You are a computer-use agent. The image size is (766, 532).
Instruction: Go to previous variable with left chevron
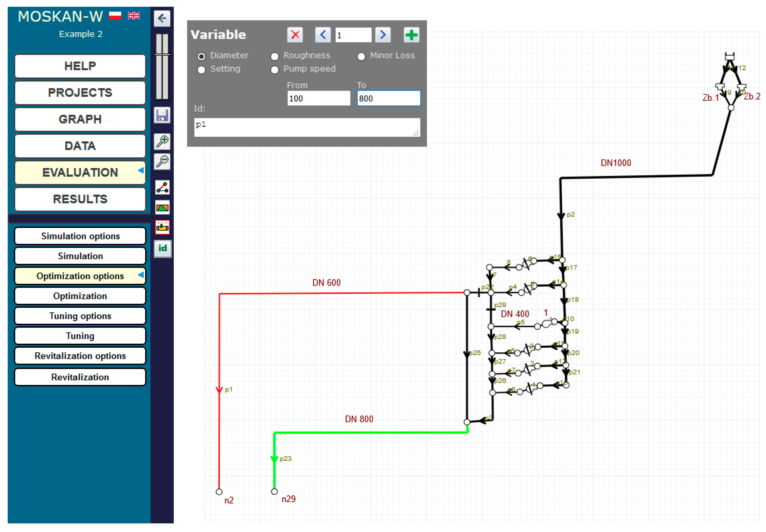(323, 35)
